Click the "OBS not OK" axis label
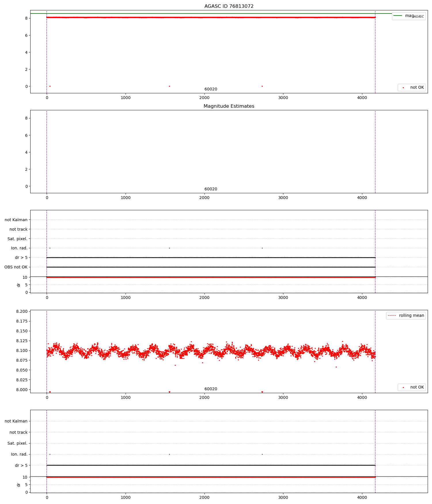The height and width of the screenshot is (504, 432). tap(16, 267)
